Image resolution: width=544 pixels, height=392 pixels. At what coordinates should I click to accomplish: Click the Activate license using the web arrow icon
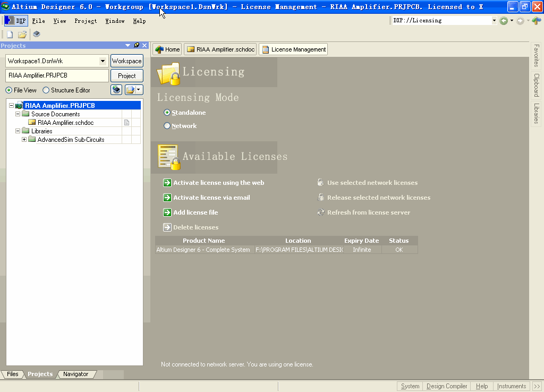pos(167,183)
